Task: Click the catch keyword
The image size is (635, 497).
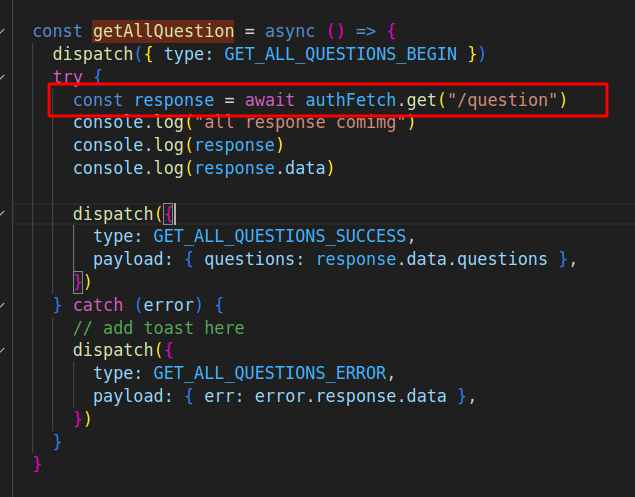Action: pos(98,305)
